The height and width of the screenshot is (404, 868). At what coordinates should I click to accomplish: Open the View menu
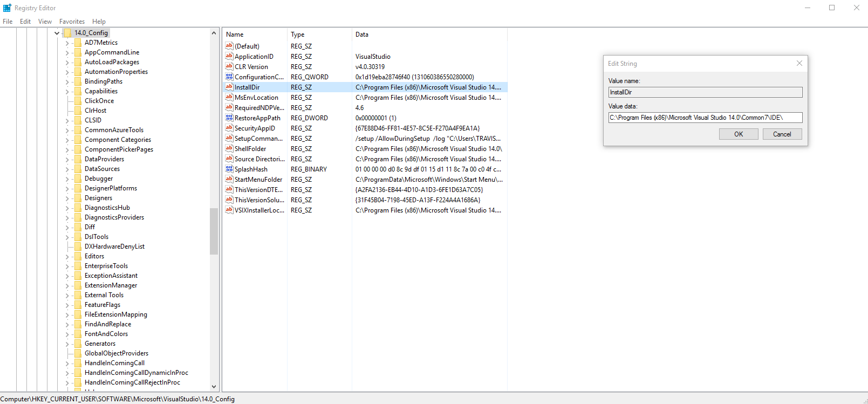point(45,22)
